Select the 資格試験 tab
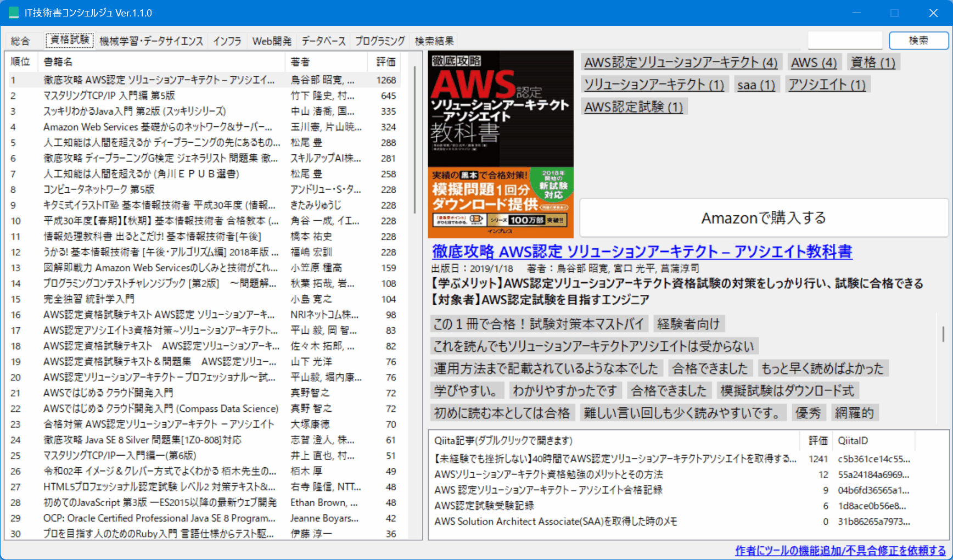 [70, 40]
